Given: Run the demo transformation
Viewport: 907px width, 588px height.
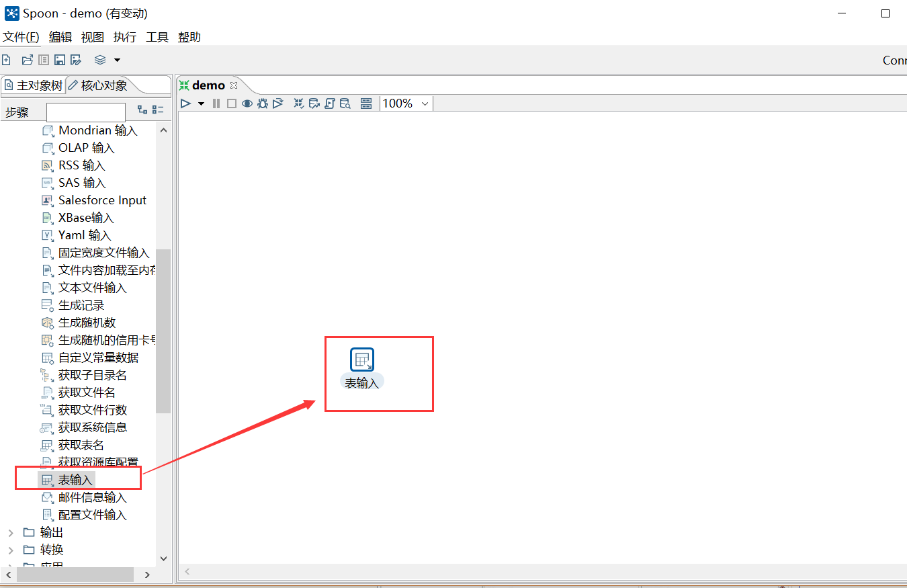Looking at the screenshot, I should tap(186, 103).
